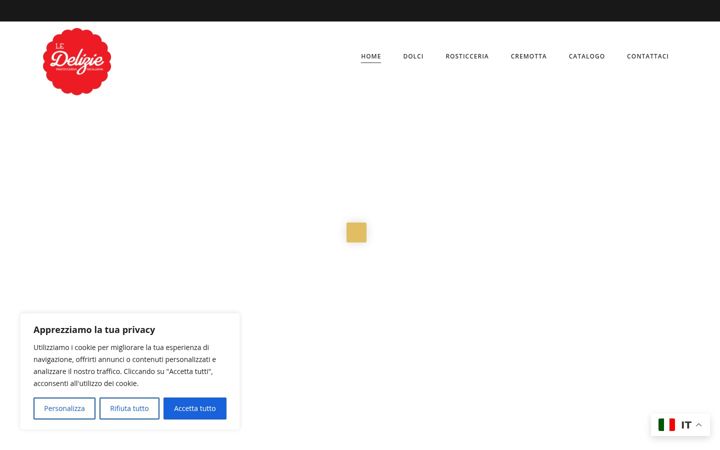
Task: Go to the DOLCI page
Action: tap(413, 56)
